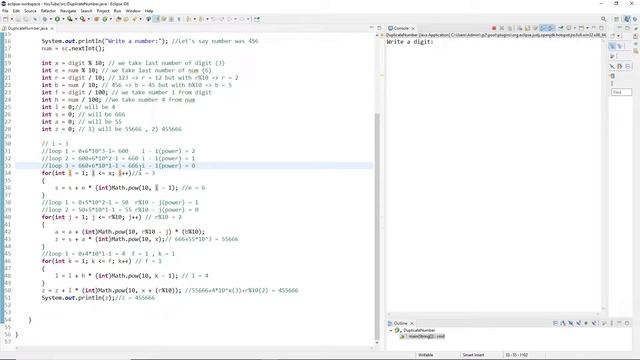Open the Coverage dropdown arrow
Screen dimensions: 640x360
point(76,19)
